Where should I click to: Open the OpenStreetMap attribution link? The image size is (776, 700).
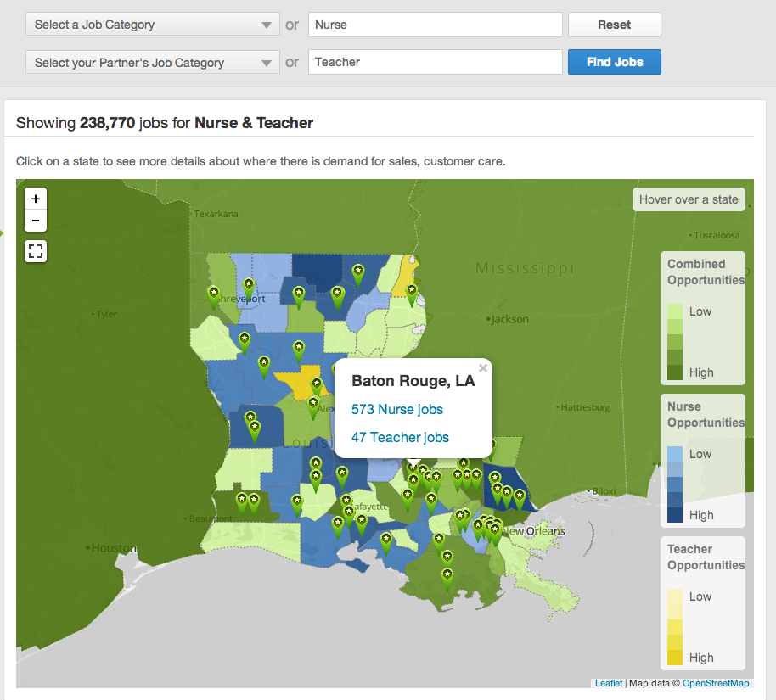716,683
